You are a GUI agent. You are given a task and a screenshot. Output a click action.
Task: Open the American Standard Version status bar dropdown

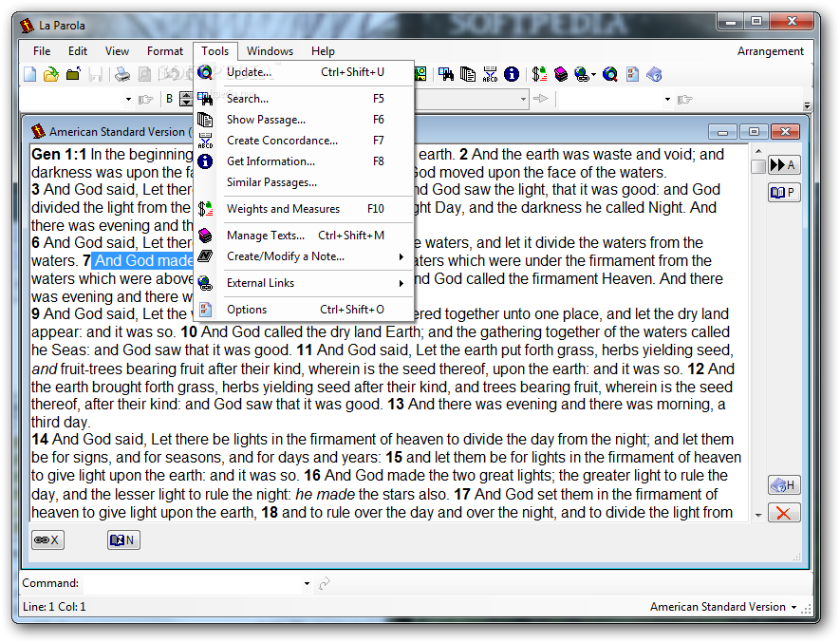coord(793,607)
